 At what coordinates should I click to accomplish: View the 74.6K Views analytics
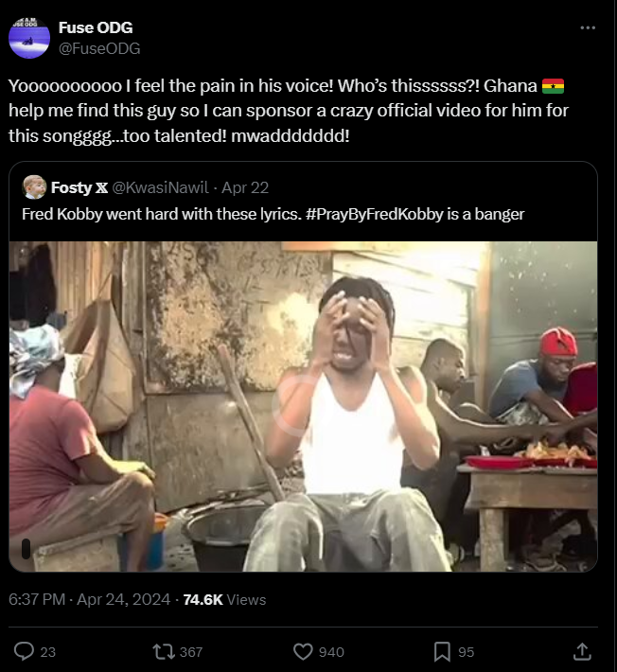tap(224, 599)
